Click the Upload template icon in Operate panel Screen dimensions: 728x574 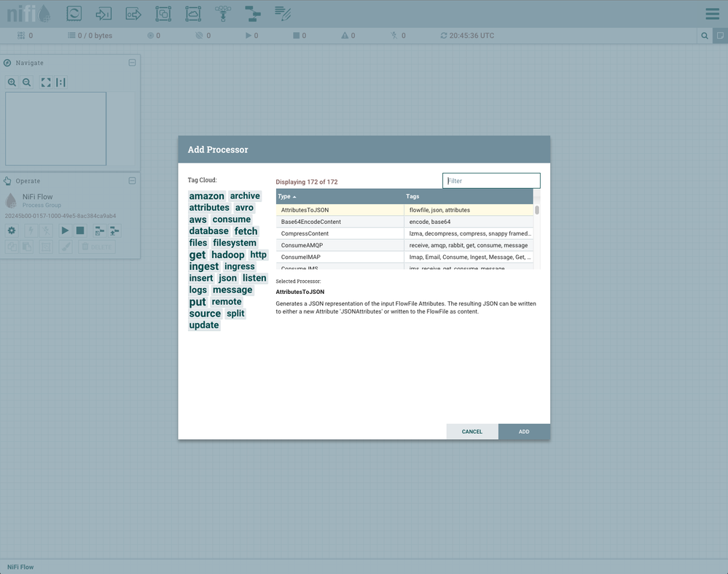point(114,230)
